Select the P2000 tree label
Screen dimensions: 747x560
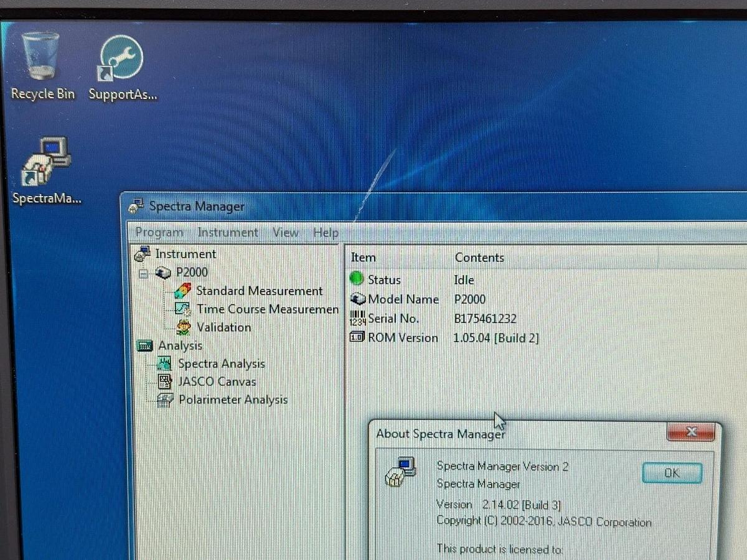pos(192,272)
